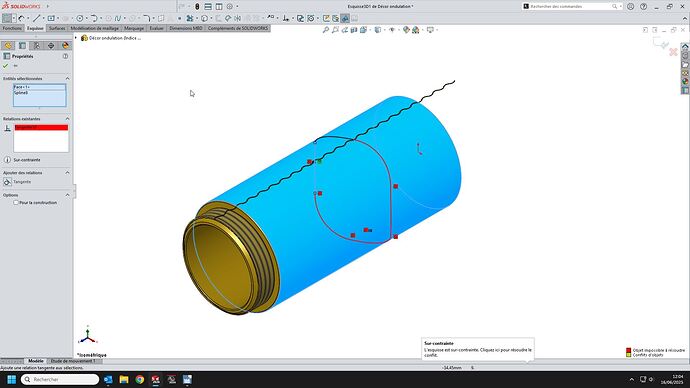Screen dimensions: 690x388
Task: Confirm with the green checkmark in Propriétés
Action: [6, 66]
